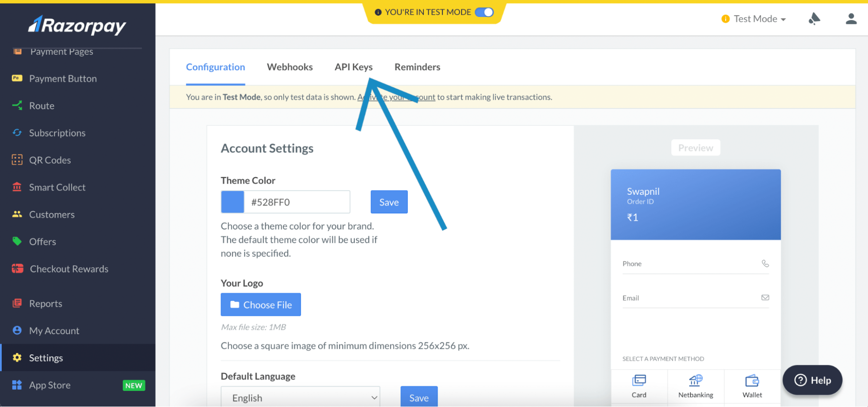Click the #528FF0 color hex field
The image size is (868, 407).
pos(297,202)
